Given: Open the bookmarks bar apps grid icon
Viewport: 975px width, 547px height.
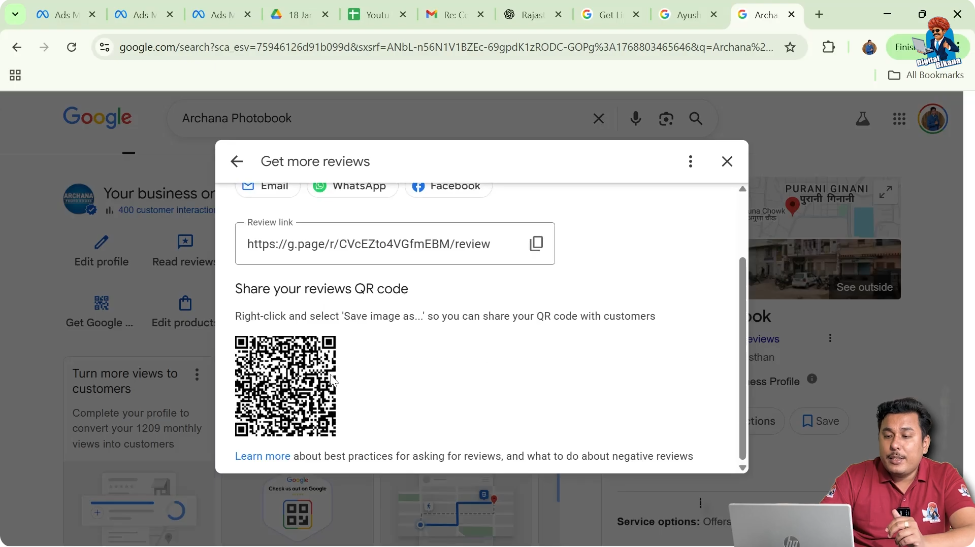Looking at the screenshot, I should click(x=16, y=75).
